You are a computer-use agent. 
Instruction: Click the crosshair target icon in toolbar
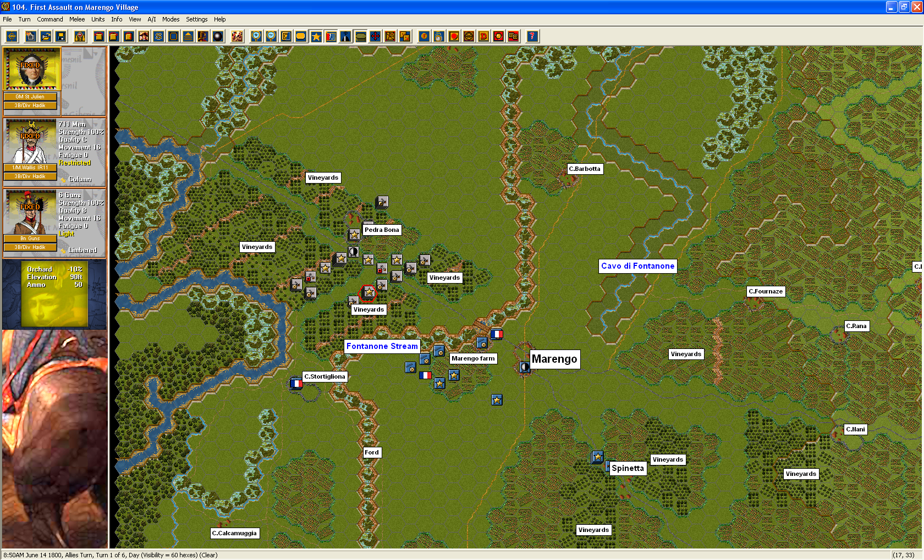pos(12,36)
